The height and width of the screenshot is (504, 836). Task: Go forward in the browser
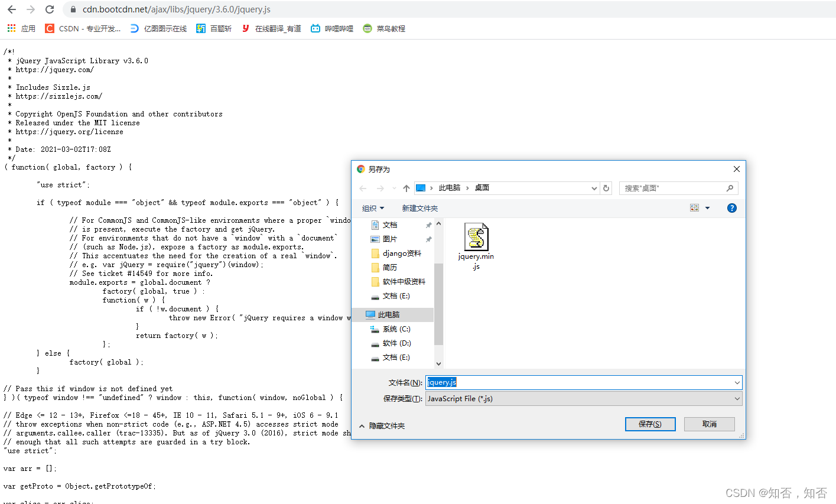click(31, 9)
